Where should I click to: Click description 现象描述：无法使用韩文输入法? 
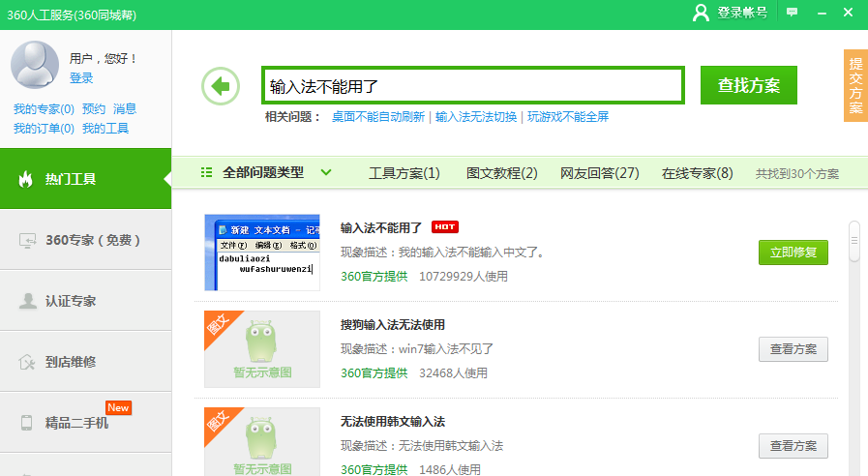[422, 446]
